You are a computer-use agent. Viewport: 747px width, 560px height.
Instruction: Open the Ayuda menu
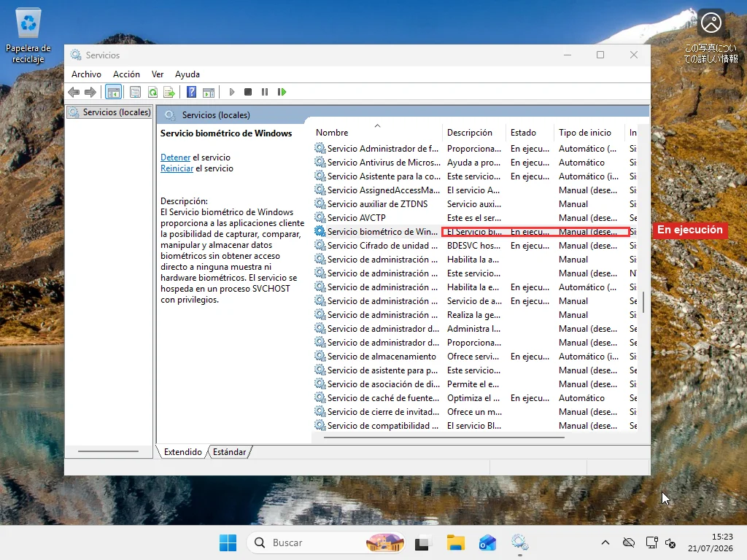tap(187, 74)
